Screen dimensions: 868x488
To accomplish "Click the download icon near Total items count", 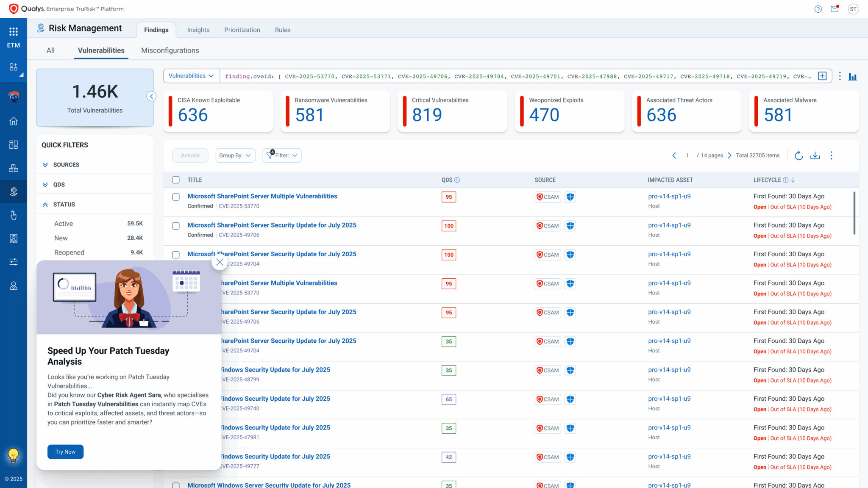I will (x=815, y=155).
